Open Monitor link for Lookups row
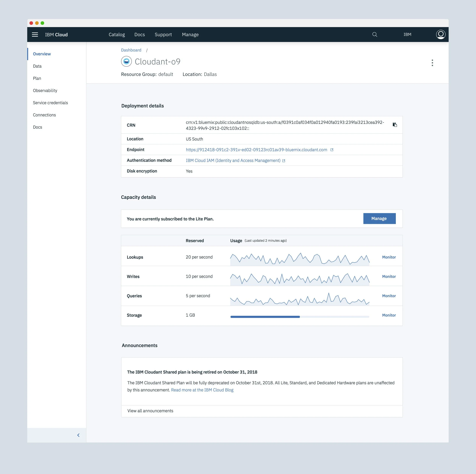 [389, 257]
